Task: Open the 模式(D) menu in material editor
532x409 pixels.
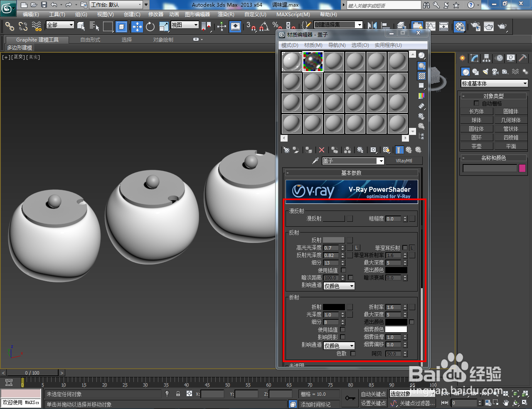Action: coord(290,45)
